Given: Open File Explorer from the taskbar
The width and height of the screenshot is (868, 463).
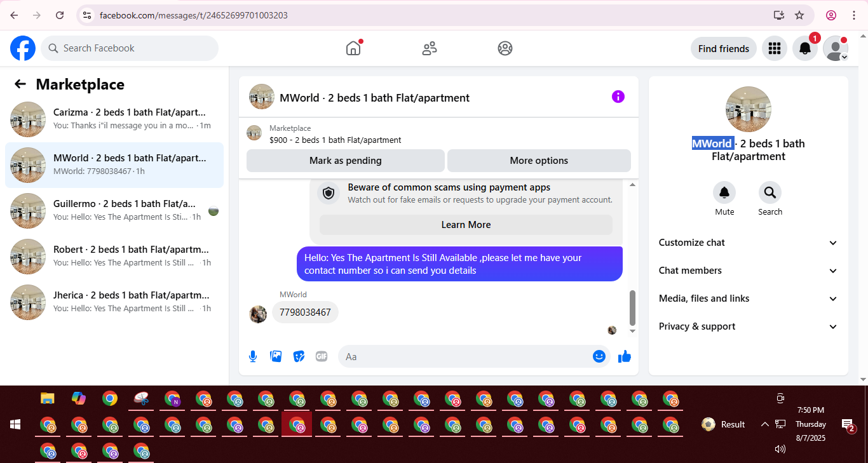Looking at the screenshot, I should [48, 398].
